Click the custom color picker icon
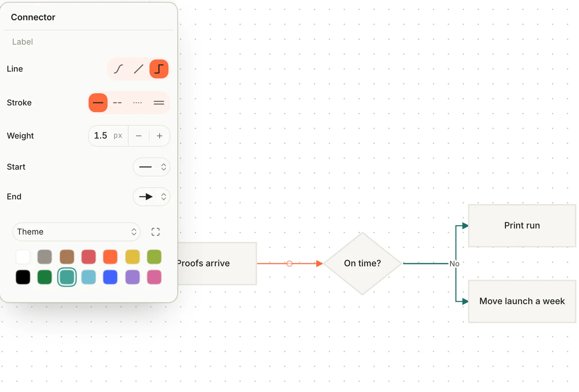579x392 pixels. tap(156, 232)
